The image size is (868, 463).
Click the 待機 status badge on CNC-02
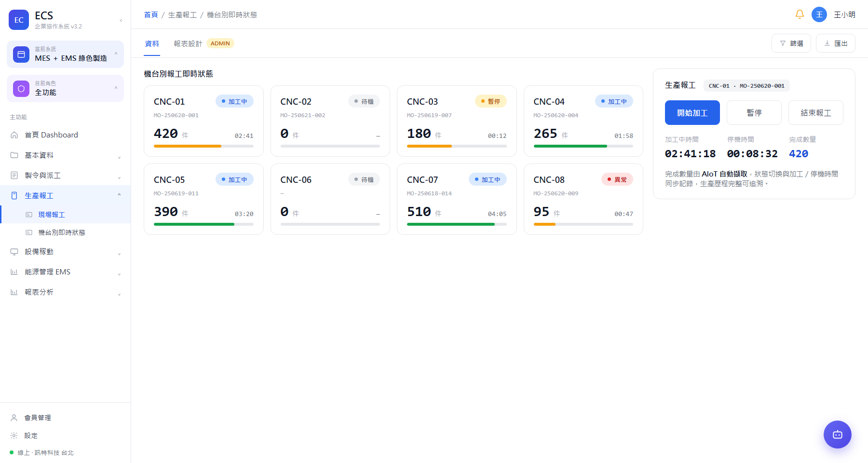pos(364,101)
